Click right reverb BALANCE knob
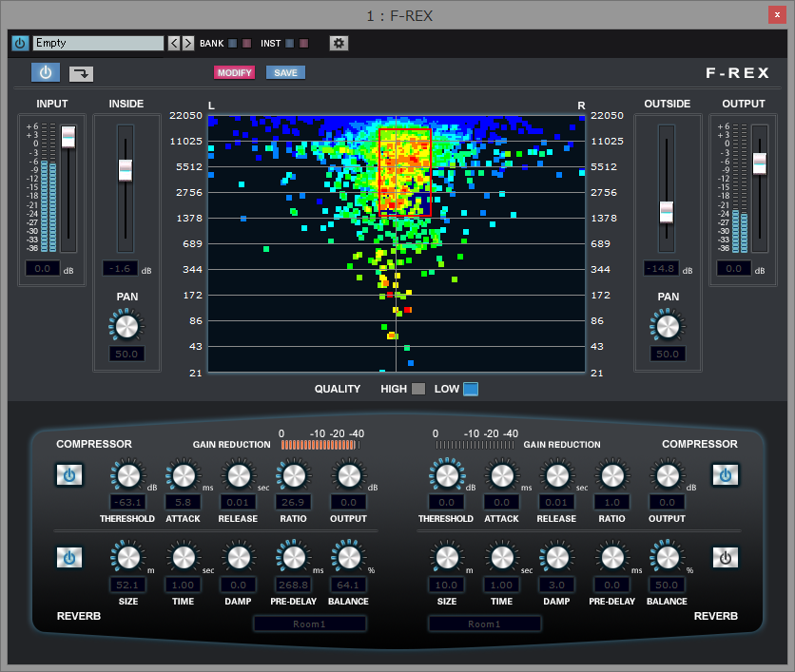The height and width of the screenshot is (672, 795). pyautogui.click(x=668, y=558)
